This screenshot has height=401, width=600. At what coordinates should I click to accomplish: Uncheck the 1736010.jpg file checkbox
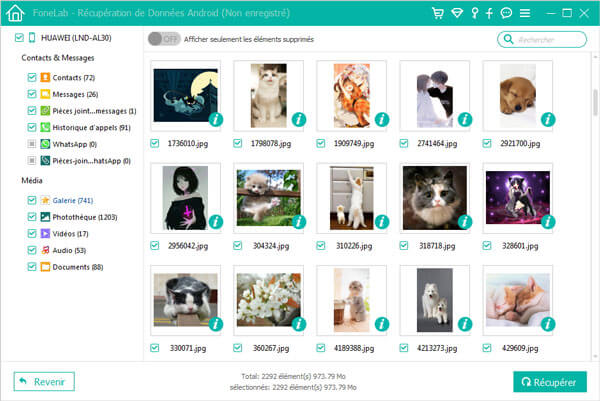(155, 143)
